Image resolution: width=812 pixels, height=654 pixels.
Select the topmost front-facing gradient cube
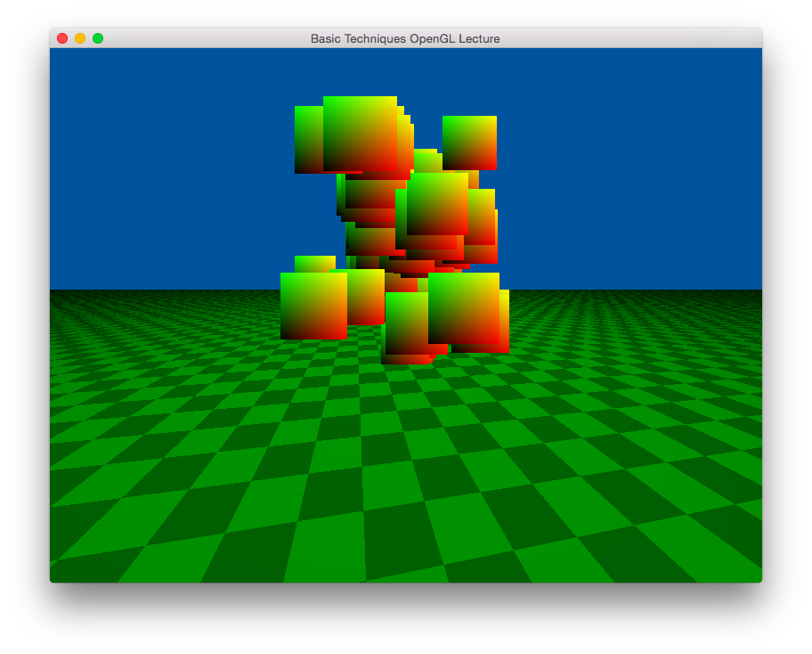point(360,133)
